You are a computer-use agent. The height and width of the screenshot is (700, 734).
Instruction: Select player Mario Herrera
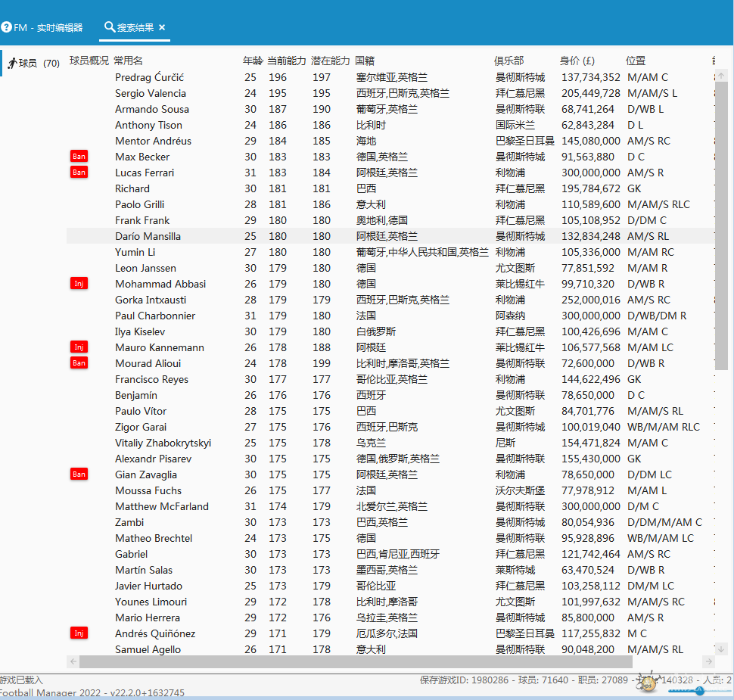pyautogui.click(x=148, y=618)
